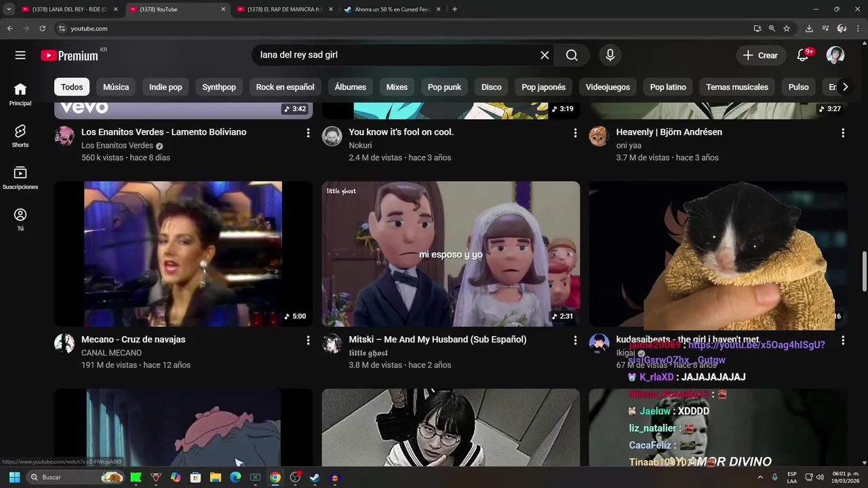Open the Windows Start menu

(x=14, y=477)
